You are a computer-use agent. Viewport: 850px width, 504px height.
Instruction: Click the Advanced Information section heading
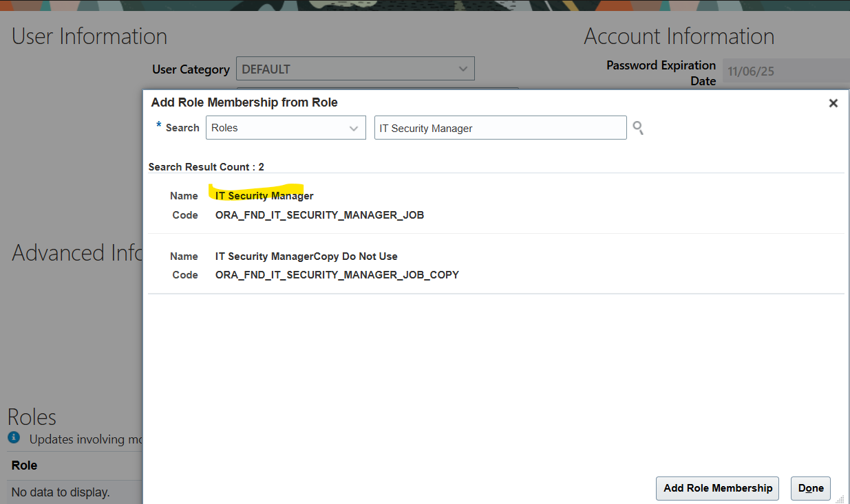(x=77, y=252)
